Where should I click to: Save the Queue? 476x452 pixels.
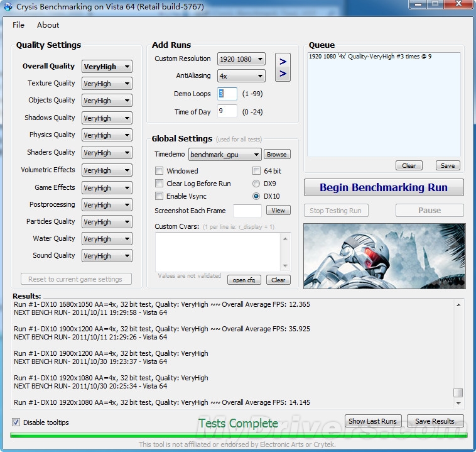(448, 166)
